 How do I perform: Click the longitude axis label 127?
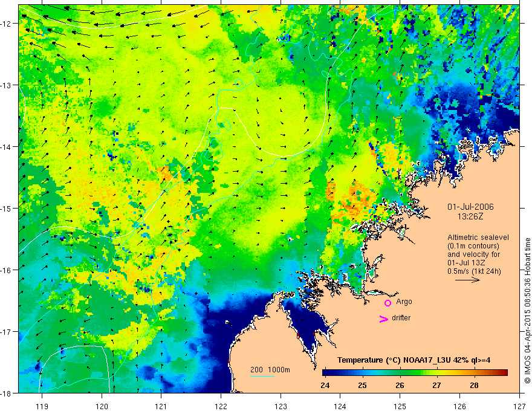[x=519, y=406]
